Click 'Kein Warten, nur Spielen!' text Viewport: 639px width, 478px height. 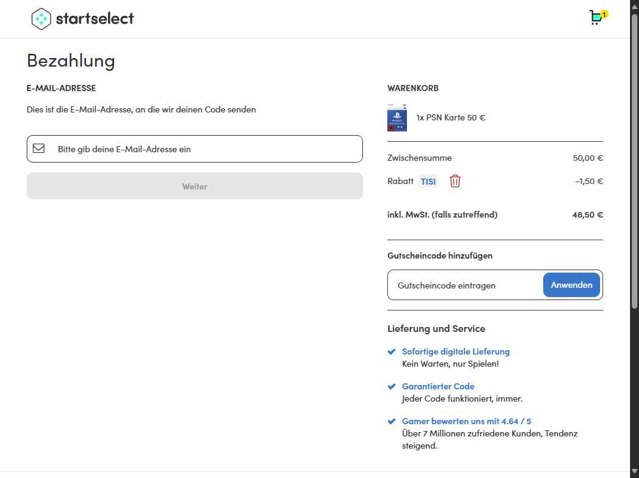(450, 364)
